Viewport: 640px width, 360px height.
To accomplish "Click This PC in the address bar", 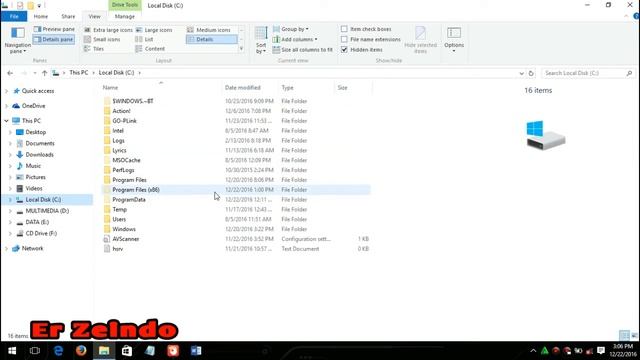I will [x=79, y=73].
